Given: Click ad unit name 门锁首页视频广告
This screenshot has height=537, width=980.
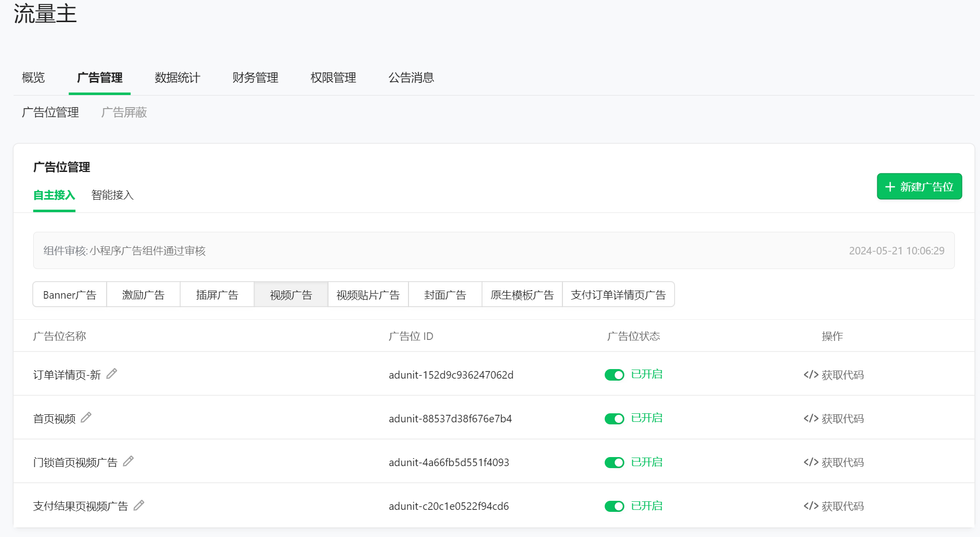Looking at the screenshot, I should pos(75,462).
